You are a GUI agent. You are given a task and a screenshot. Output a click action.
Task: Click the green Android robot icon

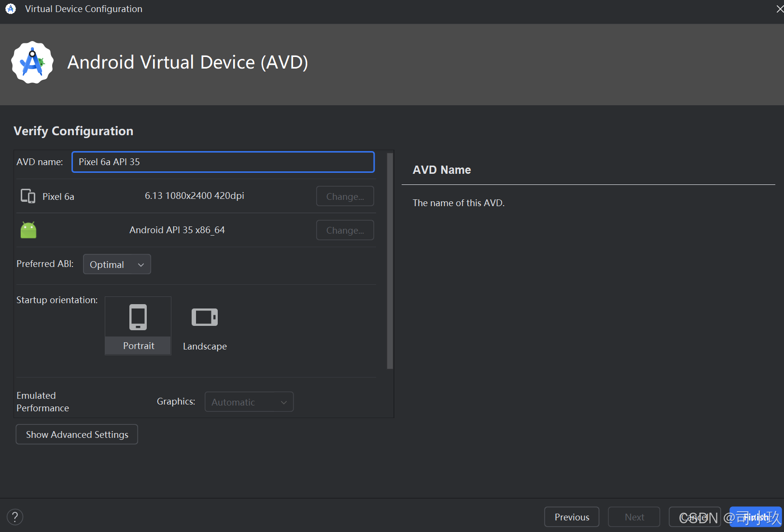[28, 230]
